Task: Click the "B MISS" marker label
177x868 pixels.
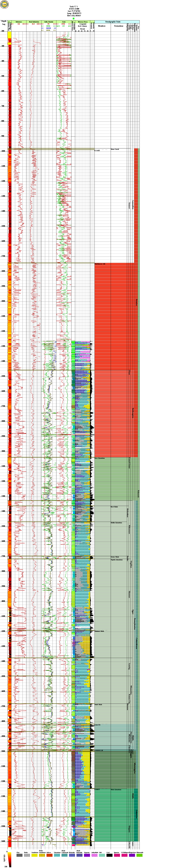Action: point(97,790)
